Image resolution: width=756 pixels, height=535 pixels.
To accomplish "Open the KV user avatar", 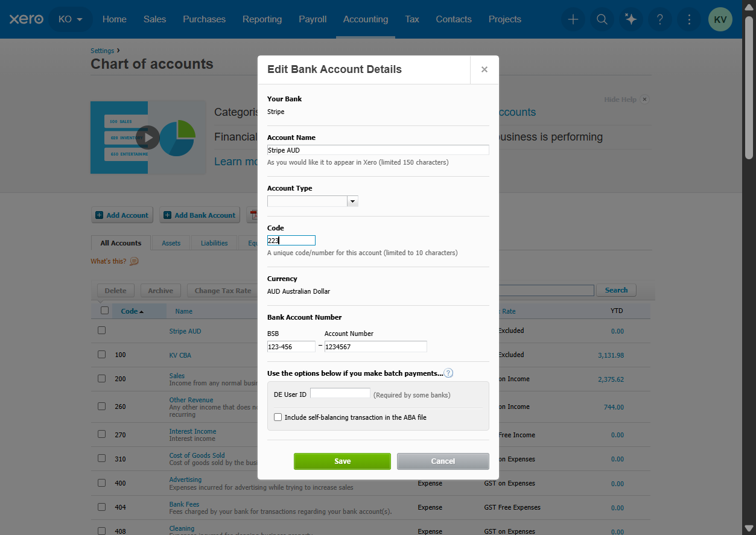I will (720, 19).
